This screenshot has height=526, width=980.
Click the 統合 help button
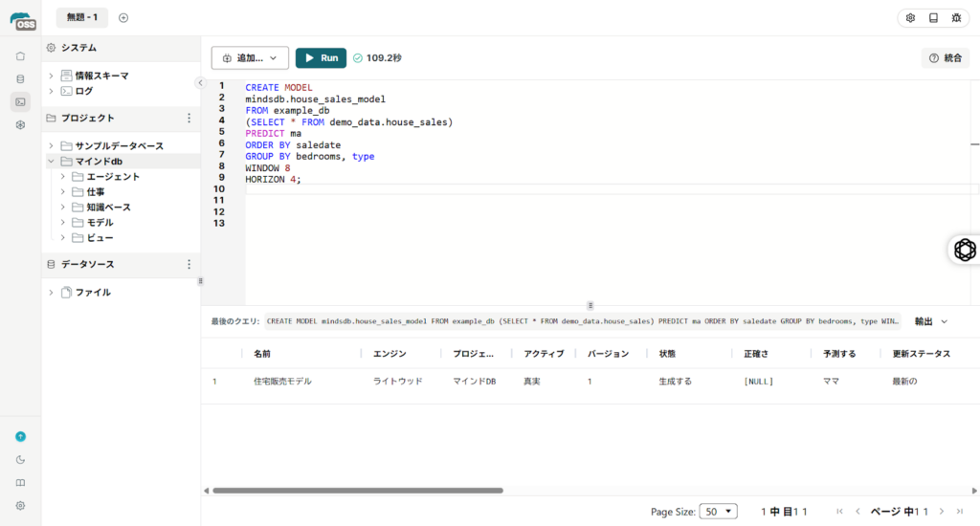click(946, 58)
